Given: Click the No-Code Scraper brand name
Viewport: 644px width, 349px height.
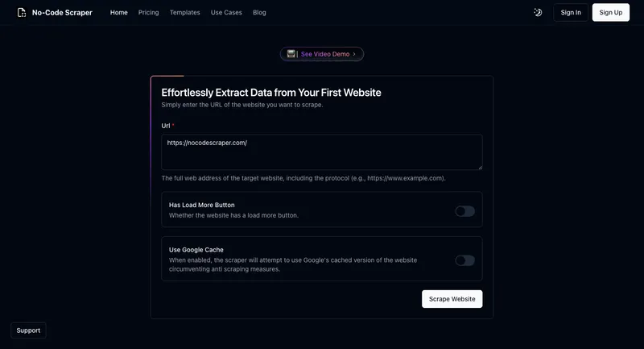Looking at the screenshot, I should tap(62, 13).
